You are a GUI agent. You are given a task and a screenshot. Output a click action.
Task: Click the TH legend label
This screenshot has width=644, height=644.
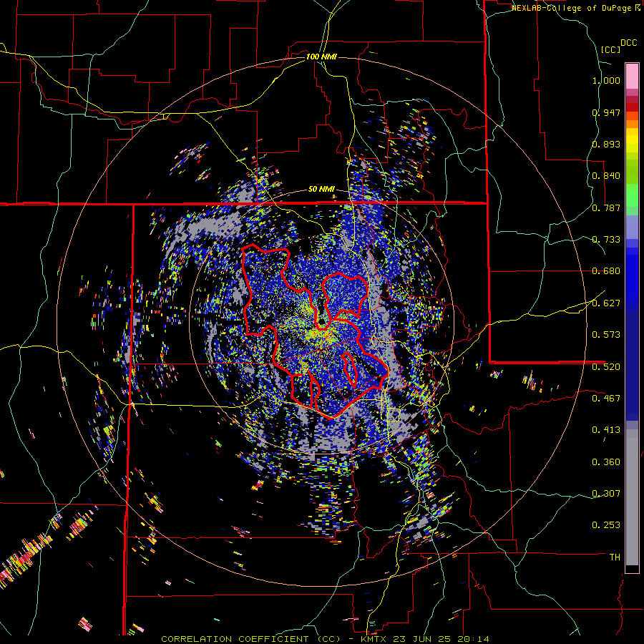(x=615, y=557)
